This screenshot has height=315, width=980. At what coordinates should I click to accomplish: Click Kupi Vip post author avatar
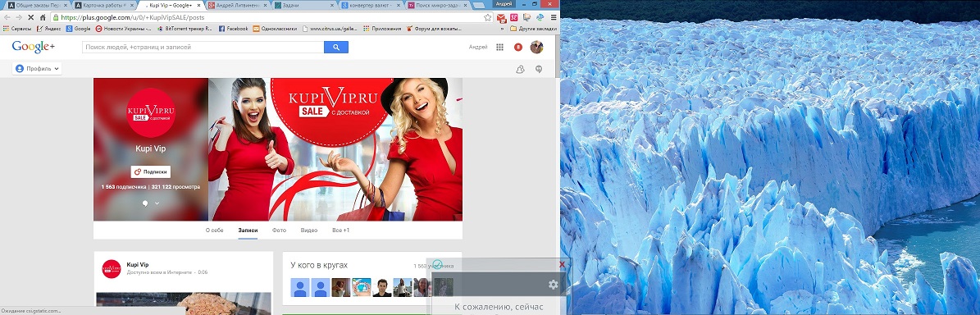(x=112, y=269)
